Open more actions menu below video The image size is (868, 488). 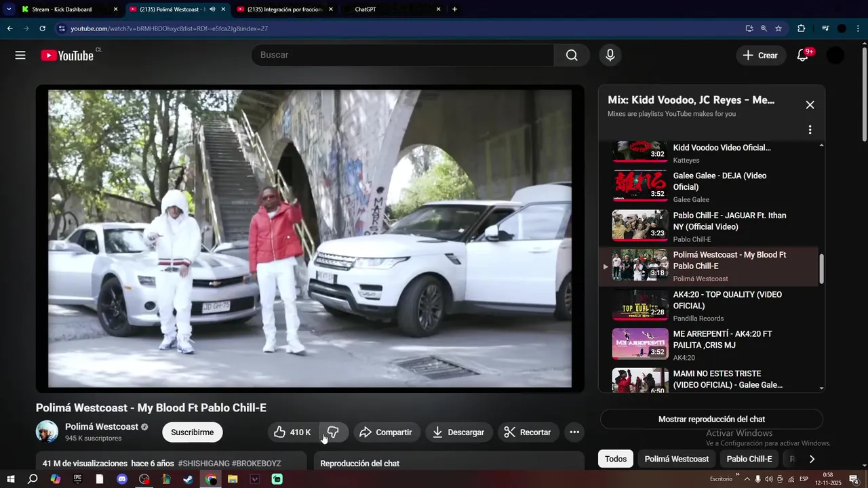574,432
